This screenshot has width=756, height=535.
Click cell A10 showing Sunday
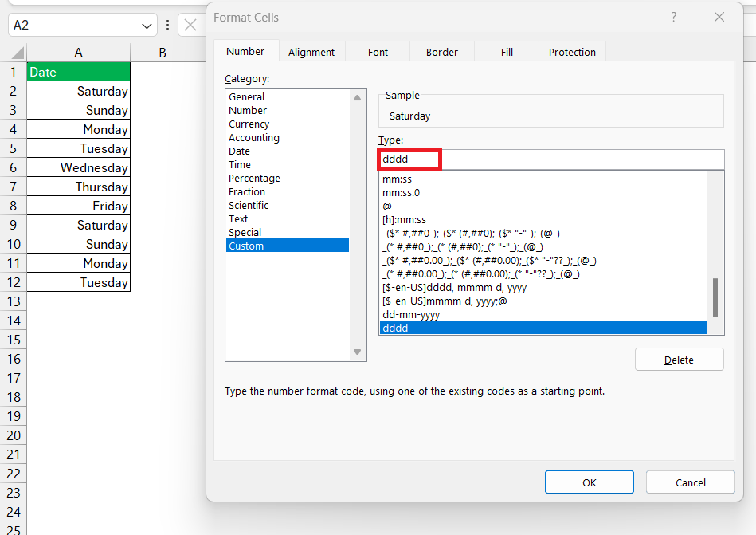(79, 244)
